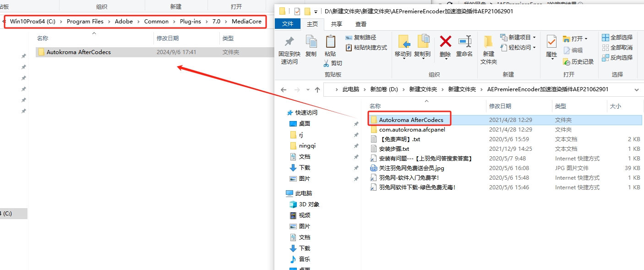Click the Back navigation arrow
644x270 pixels.
284,90
